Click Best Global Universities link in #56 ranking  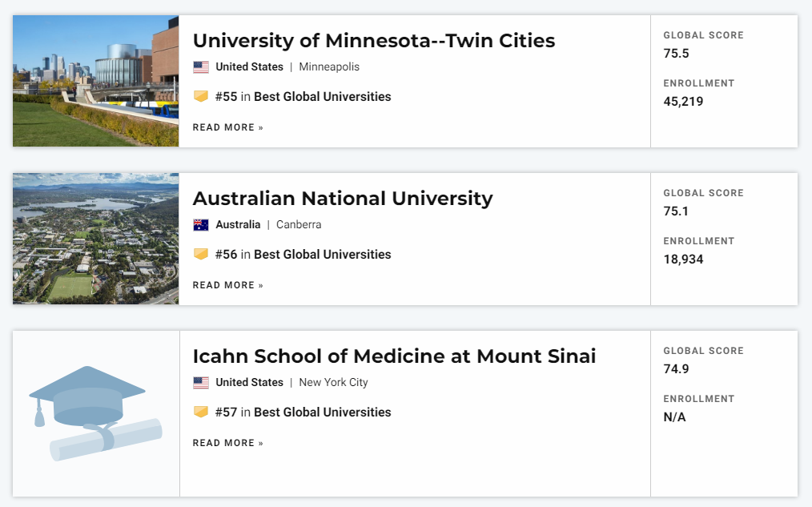[322, 255]
